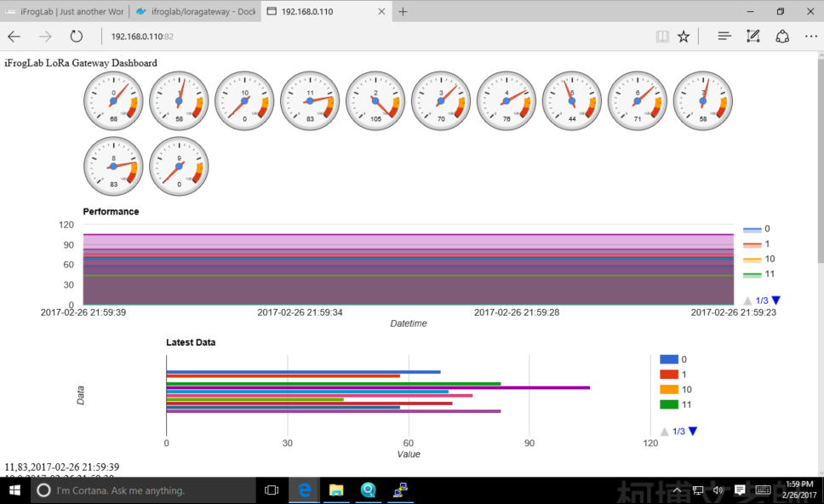Open a new tab with plus button

point(403,12)
